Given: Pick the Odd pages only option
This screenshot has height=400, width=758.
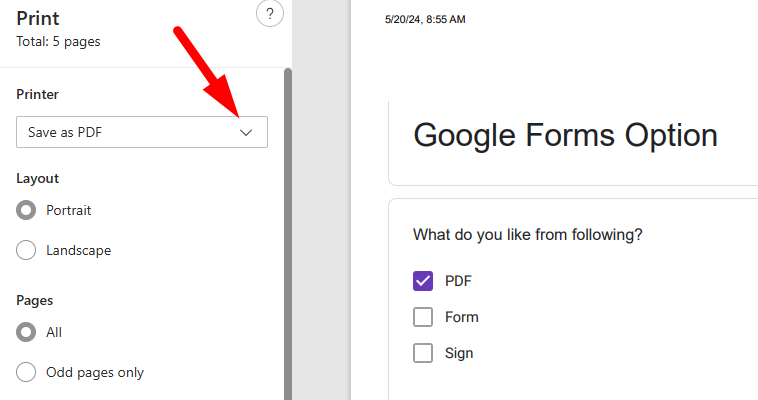Looking at the screenshot, I should [x=27, y=372].
